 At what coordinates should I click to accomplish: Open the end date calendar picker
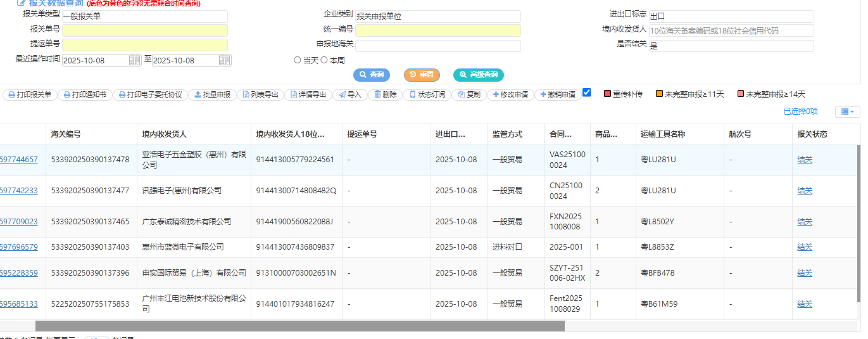pyautogui.click(x=225, y=60)
